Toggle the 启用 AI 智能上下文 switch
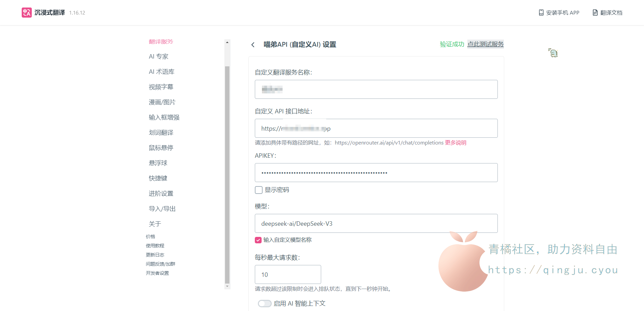The image size is (644, 311). click(264, 304)
